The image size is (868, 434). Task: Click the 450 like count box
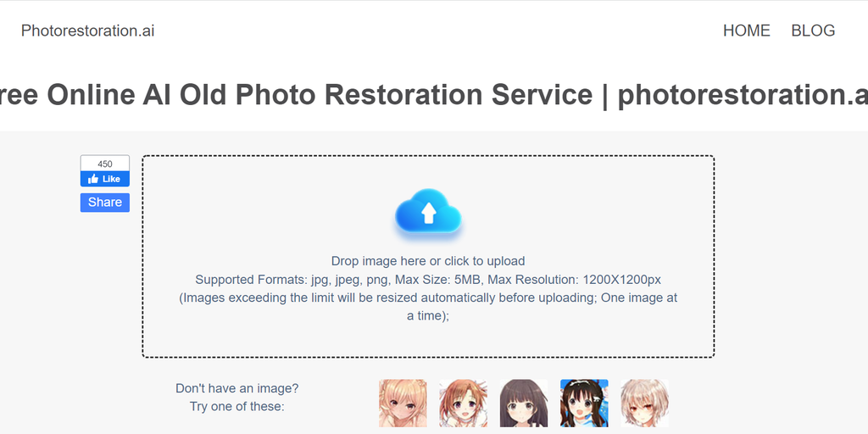click(x=104, y=164)
